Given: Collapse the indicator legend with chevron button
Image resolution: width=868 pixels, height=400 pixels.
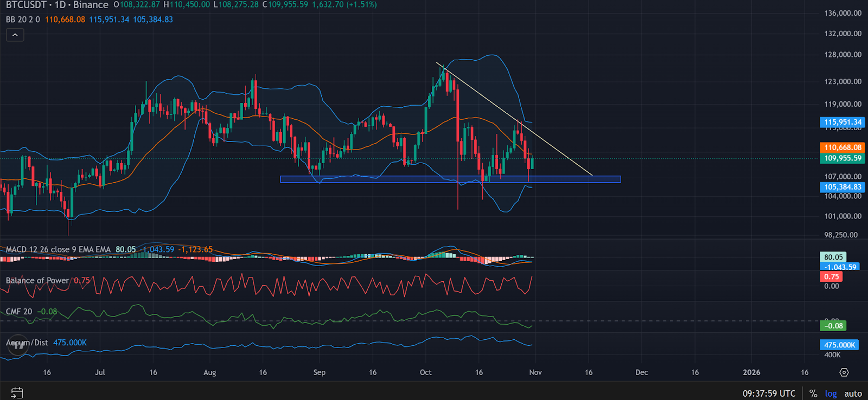Looking at the screenshot, I should (15, 35).
